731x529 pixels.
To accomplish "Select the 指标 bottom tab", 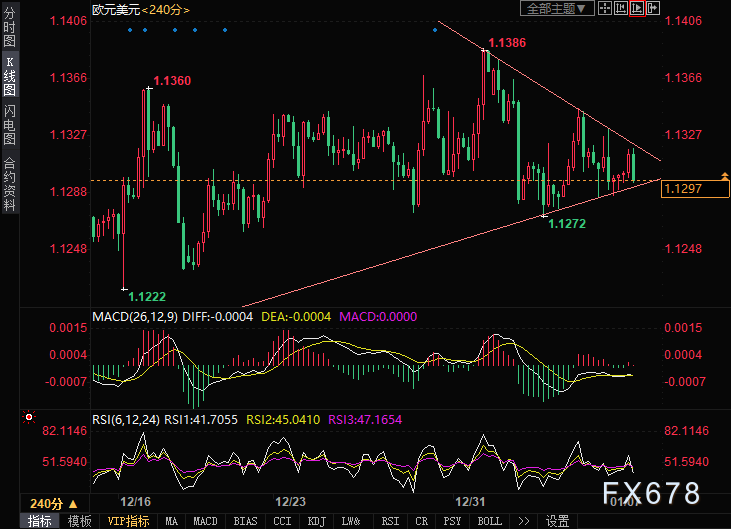I will coord(39,521).
